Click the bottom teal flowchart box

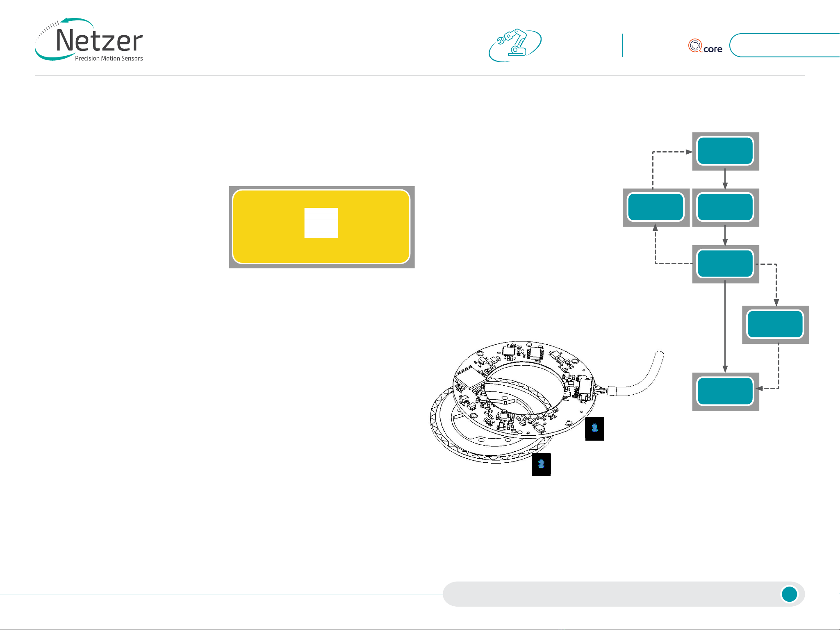coord(725,392)
